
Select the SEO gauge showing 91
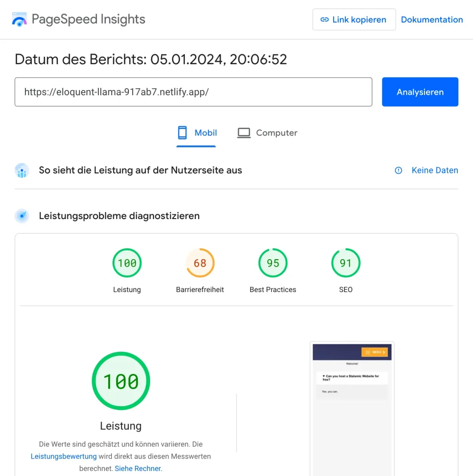346,263
